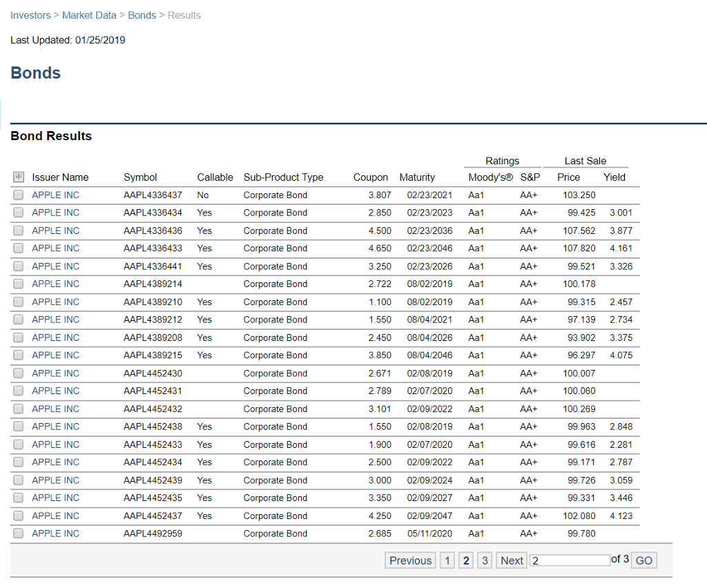Image resolution: width=707 pixels, height=588 pixels.
Task: Sort by Moody's rating column header
Action: 491,177
